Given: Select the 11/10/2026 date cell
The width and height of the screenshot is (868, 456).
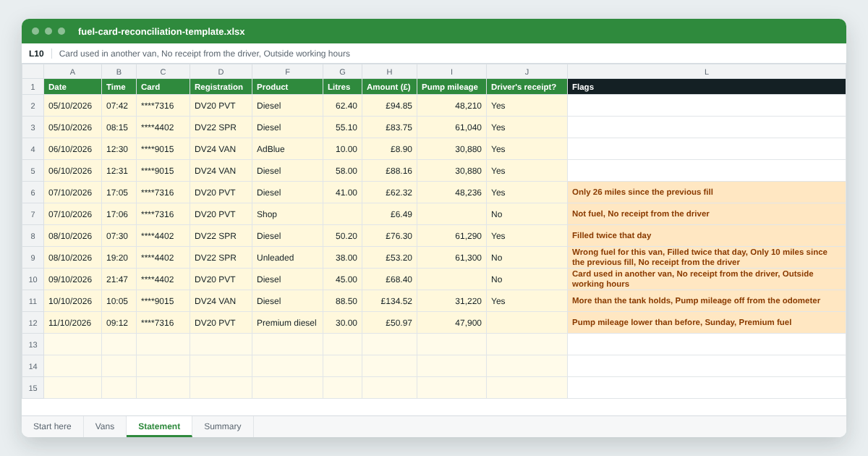Looking at the screenshot, I should [72, 323].
